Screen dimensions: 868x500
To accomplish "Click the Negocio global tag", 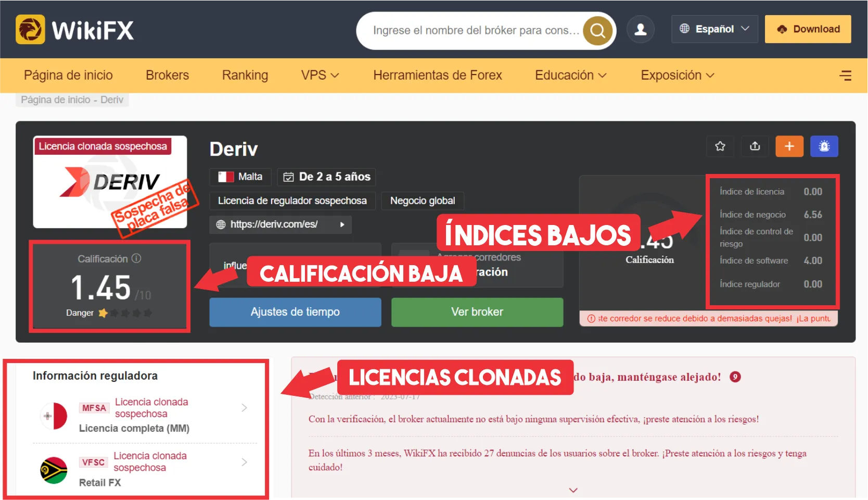I will pos(423,201).
